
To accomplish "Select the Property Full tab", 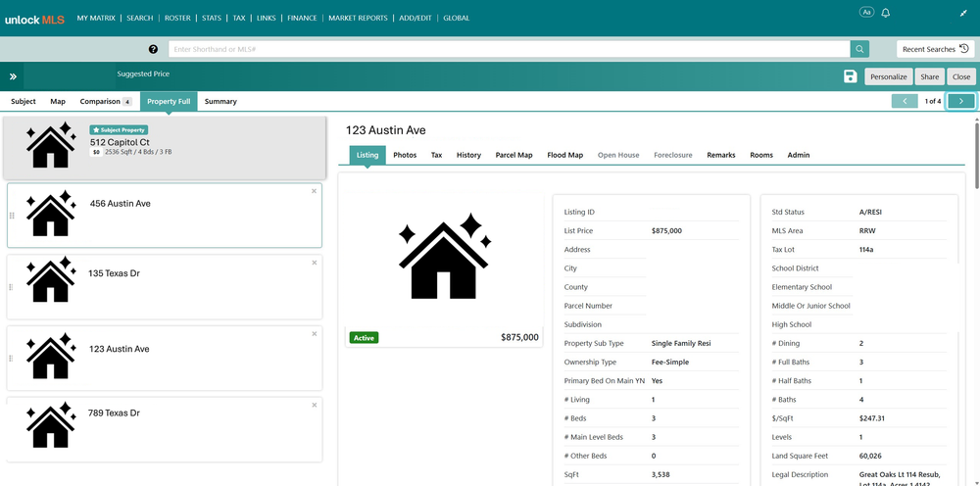I will click(169, 101).
